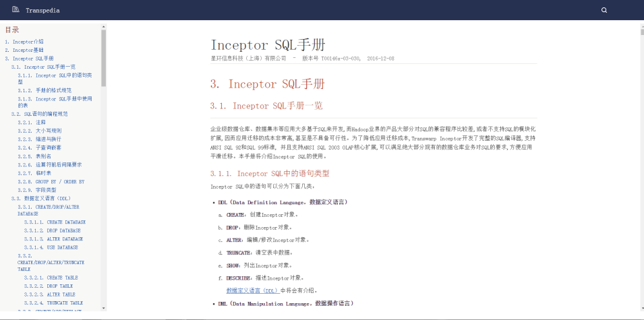The image size is (644, 320).
Task: Select sidebar item 3.1.3. Inceptor SQL手册中使用的表
Action: click(x=55, y=102)
